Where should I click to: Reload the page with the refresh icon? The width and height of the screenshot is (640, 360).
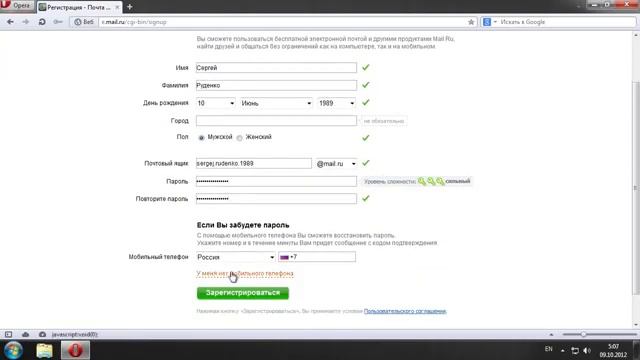click(x=42, y=22)
